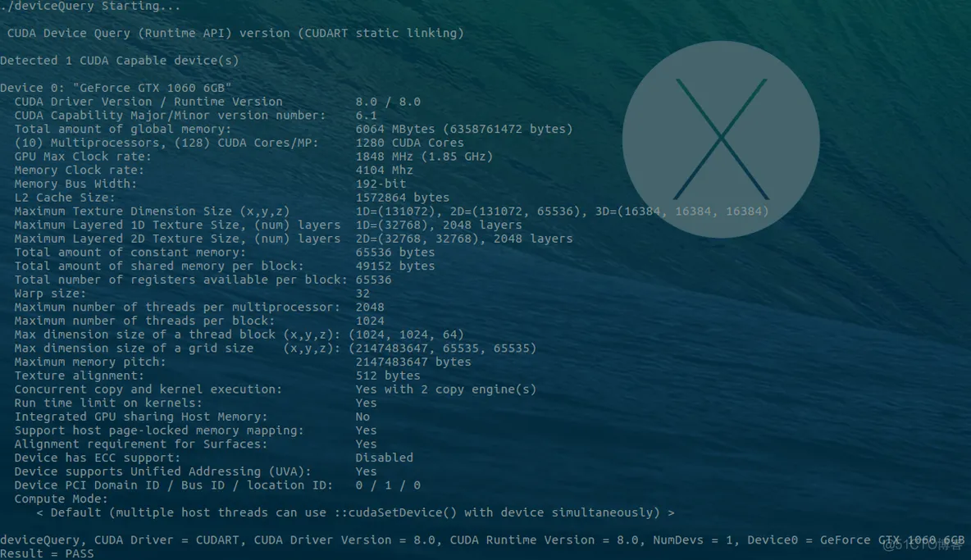Click the 'Maximum memory pitch:' label

[x=90, y=362]
